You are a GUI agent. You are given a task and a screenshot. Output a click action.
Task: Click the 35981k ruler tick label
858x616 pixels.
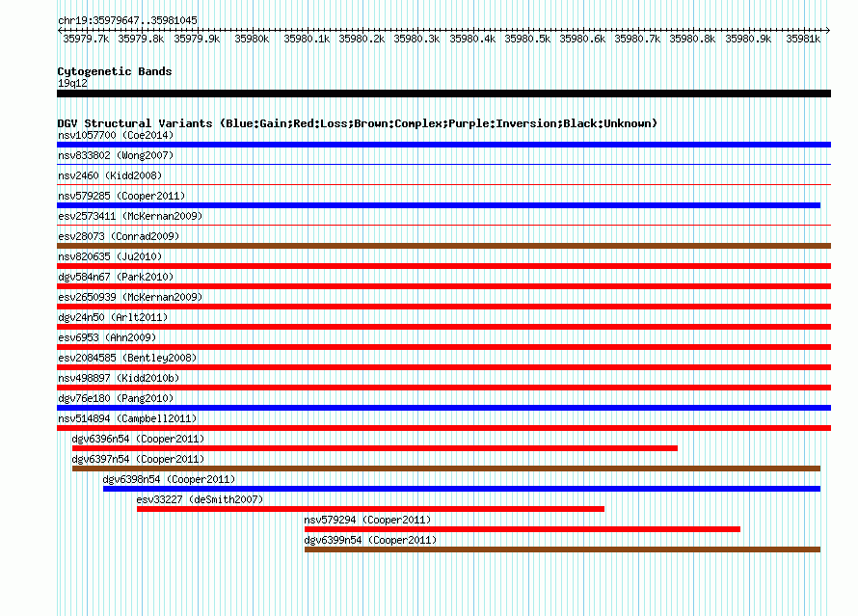803,39
